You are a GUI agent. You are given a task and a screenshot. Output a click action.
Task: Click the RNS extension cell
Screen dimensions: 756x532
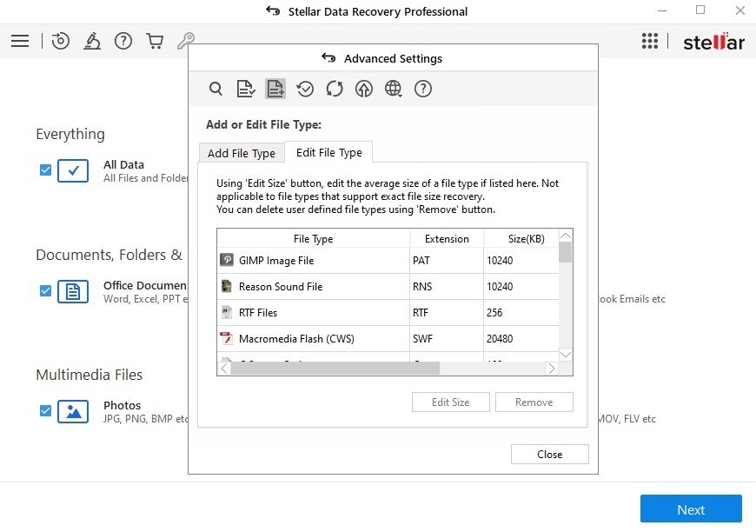point(447,287)
